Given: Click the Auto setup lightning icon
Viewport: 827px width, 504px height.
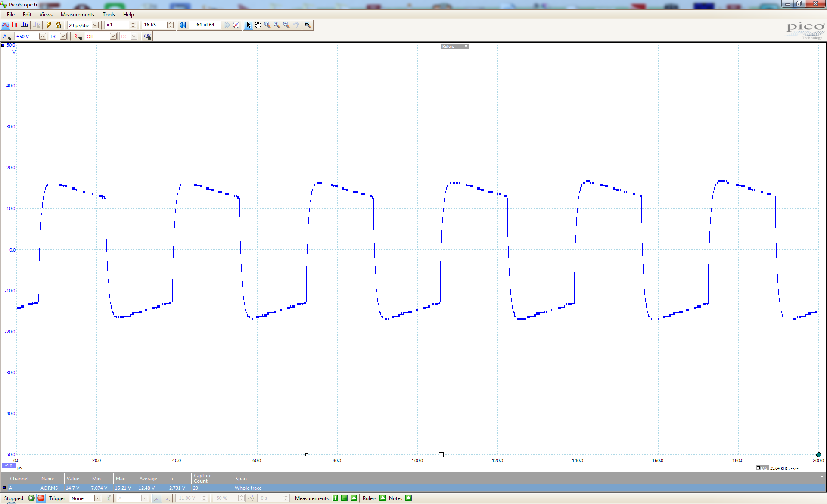Looking at the screenshot, I should 48,25.
